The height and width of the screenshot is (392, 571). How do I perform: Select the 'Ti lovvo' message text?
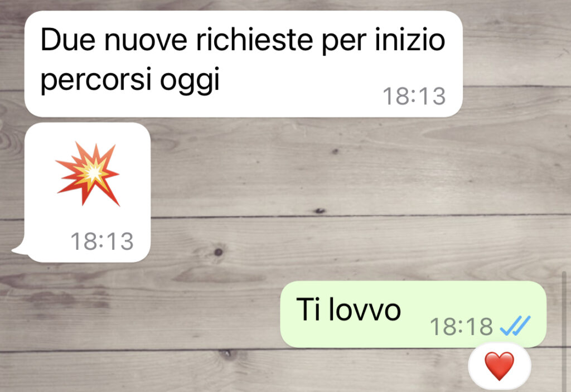(349, 309)
